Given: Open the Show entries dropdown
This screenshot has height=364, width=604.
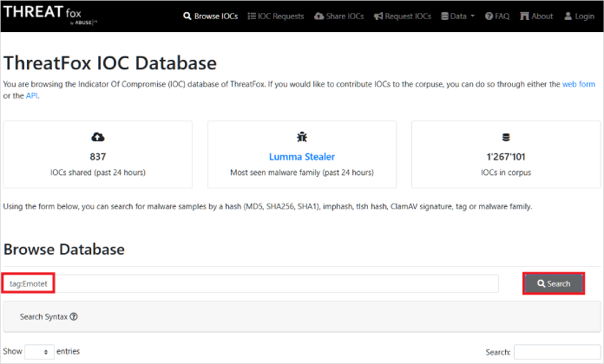Looking at the screenshot, I should point(39,352).
